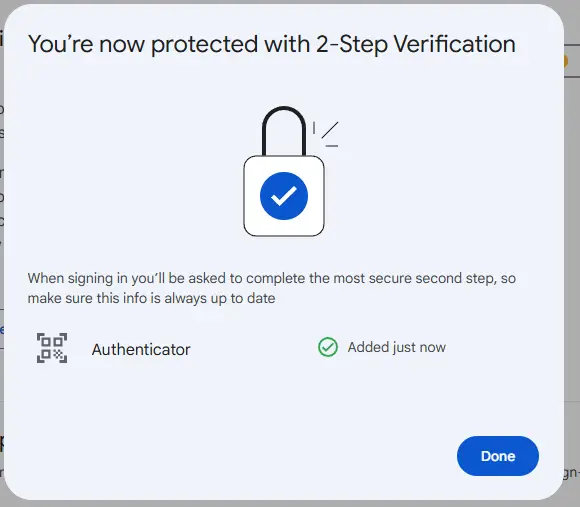Screen dimensions: 580x507
Task: Click the partial gn- text behind the dialog
Action: [571, 473]
